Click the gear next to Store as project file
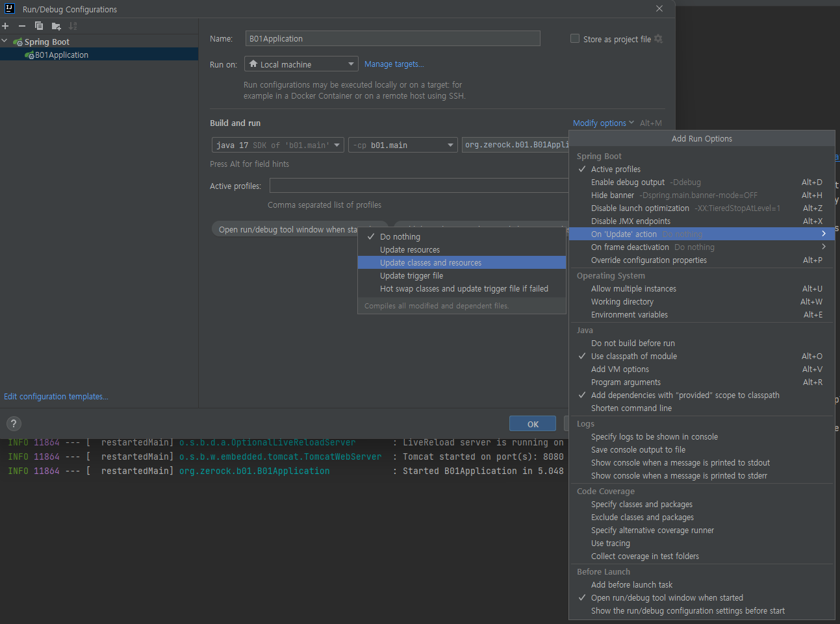This screenshot has width=840, height=624. 658,39
